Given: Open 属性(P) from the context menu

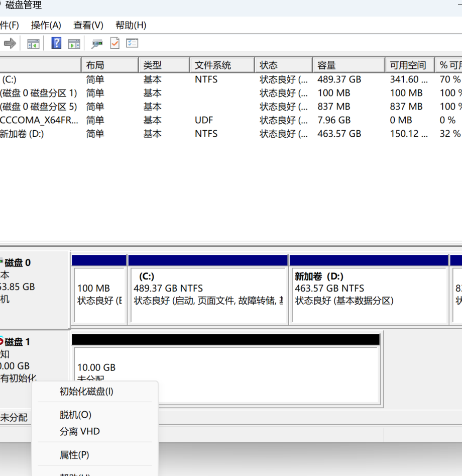Looking at the screenshot, I should point(74,455).
